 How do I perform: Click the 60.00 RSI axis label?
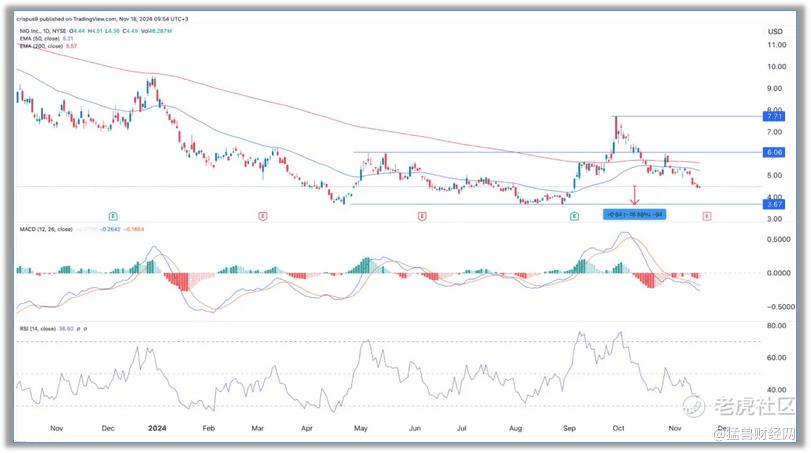coord(776,358)
